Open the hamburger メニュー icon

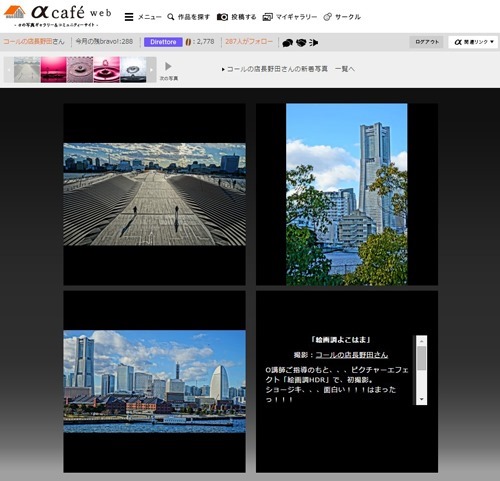coord(129,17)
